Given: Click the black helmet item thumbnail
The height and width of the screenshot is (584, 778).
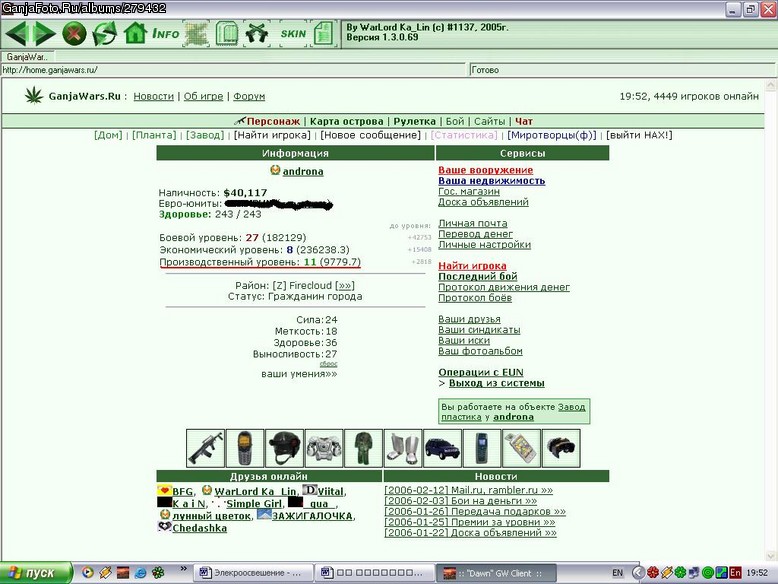Looking at the screenshot, I should pyautogui.click(x=284, y=449).
